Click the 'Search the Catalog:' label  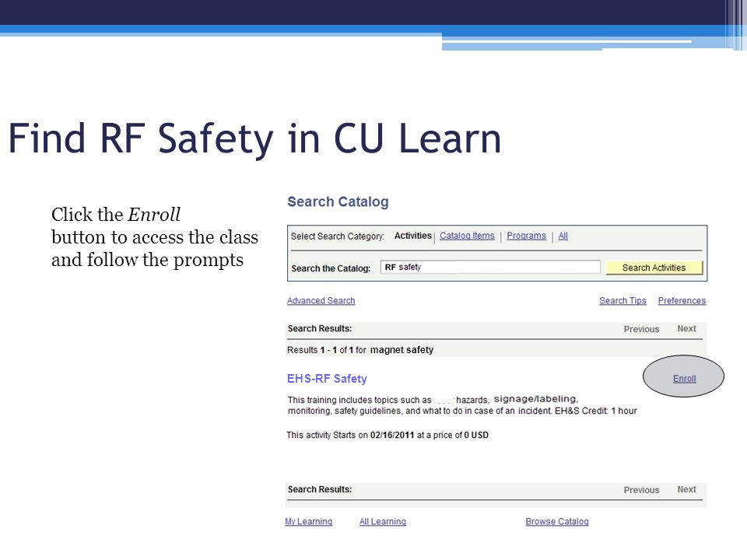click(331, 268)
